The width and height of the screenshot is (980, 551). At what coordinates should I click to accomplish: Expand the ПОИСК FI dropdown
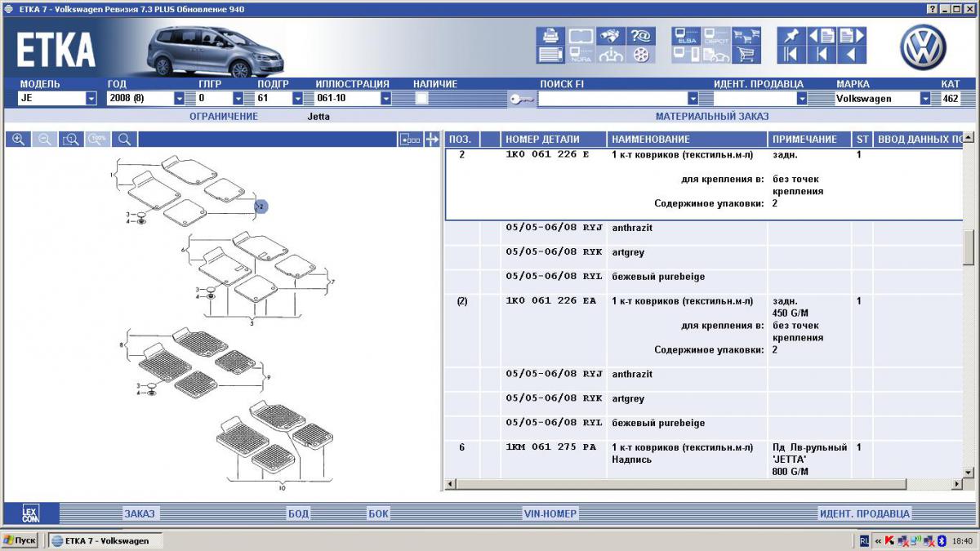click(693, 99)
